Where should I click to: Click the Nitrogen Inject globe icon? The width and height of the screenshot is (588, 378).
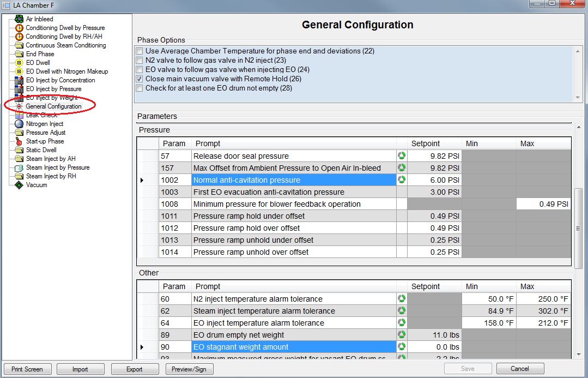click(19, 124)
